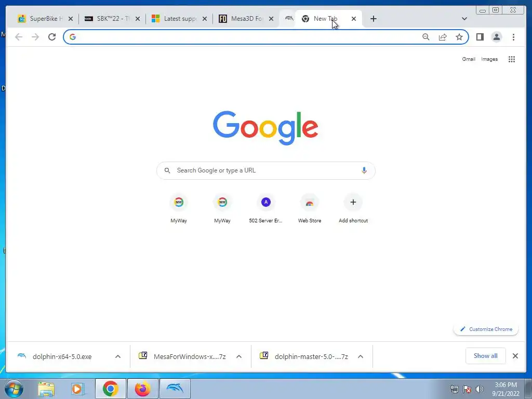The width and height of the screenshot is (532, 399).
Task: Open the Windows Start menu
Action: (x=14, y=389)
